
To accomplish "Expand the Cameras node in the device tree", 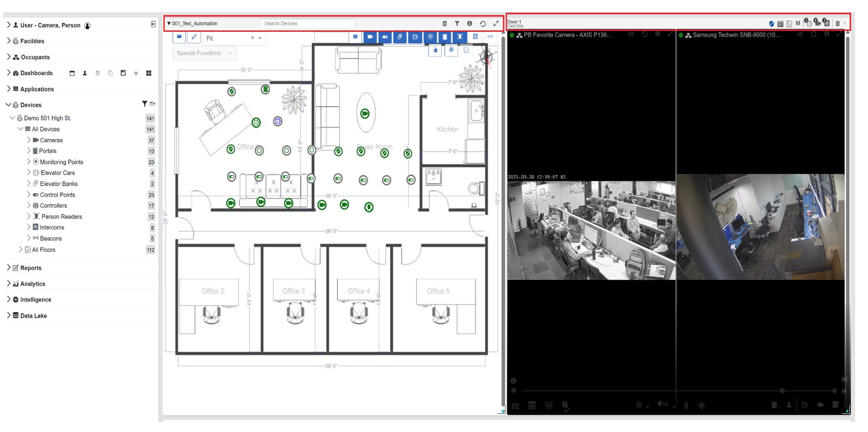I will (x=28, y=140).
